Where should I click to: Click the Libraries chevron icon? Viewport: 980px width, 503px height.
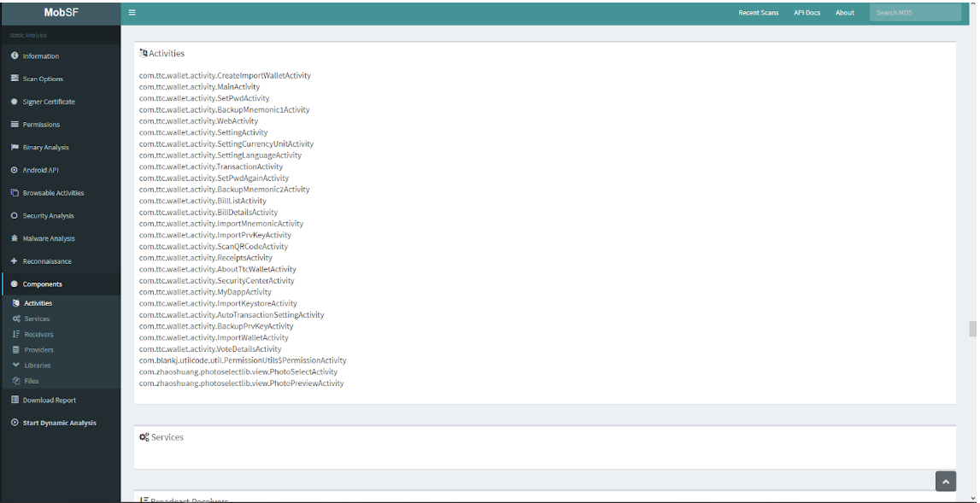[16, 365]
